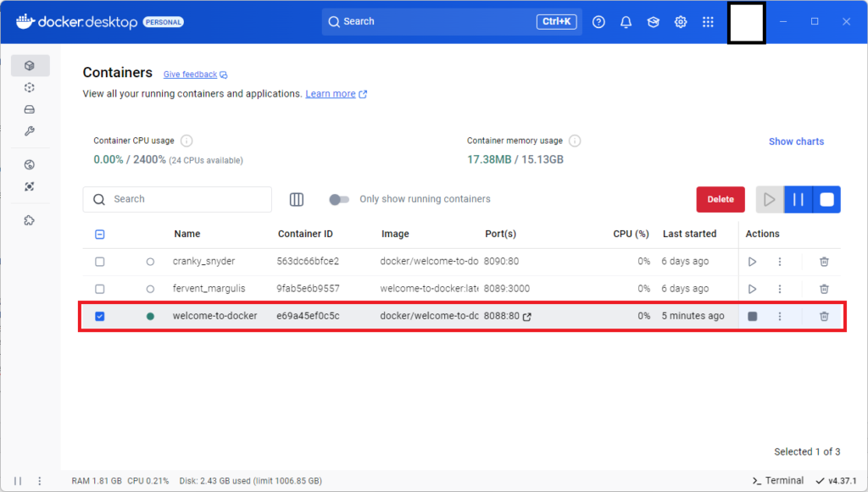Check the fervent_margulis row checkbox

point(100,289)
